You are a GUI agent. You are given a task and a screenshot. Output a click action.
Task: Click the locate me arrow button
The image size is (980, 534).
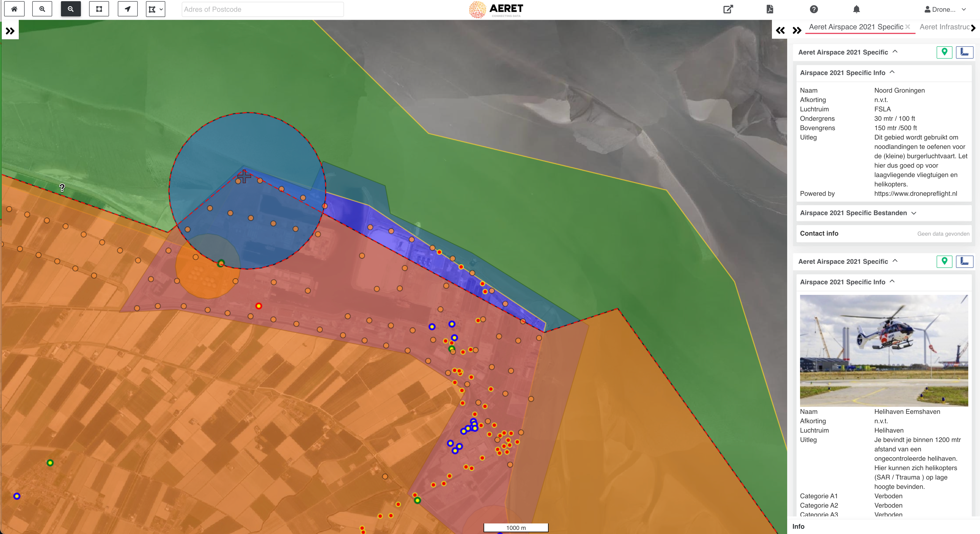[x=127, y=9]
